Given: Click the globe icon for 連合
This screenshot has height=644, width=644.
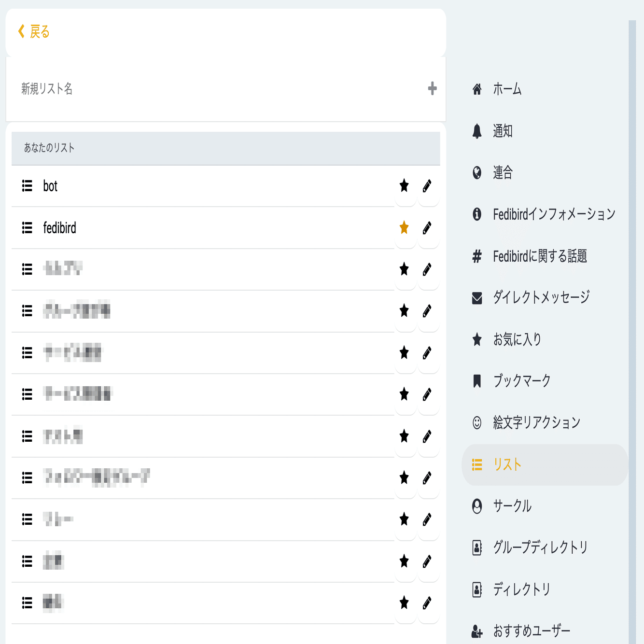Looking at the screenshot, I should click(477, 172).
